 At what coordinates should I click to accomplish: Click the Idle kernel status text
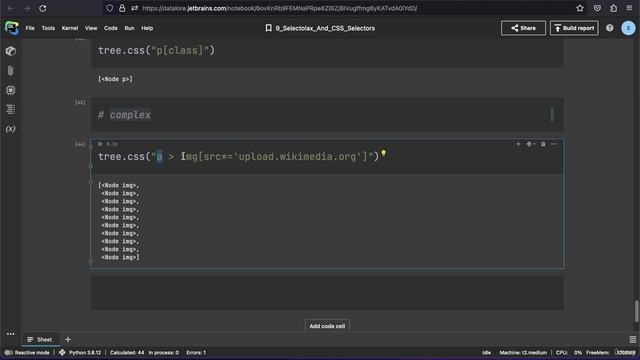[487, 353]
